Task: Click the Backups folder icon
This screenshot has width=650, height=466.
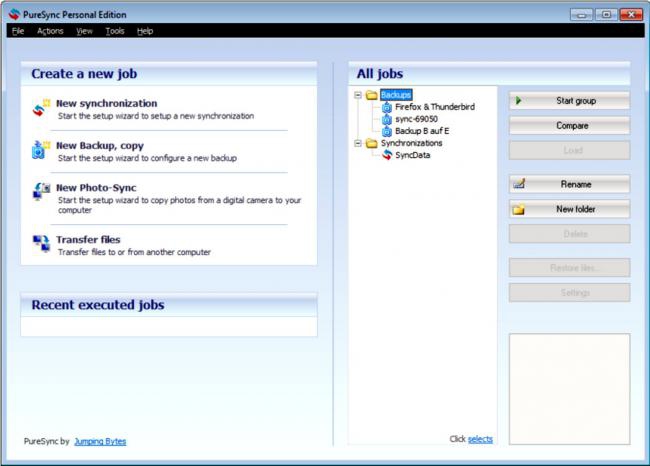Action: click(x=371, y=95)
